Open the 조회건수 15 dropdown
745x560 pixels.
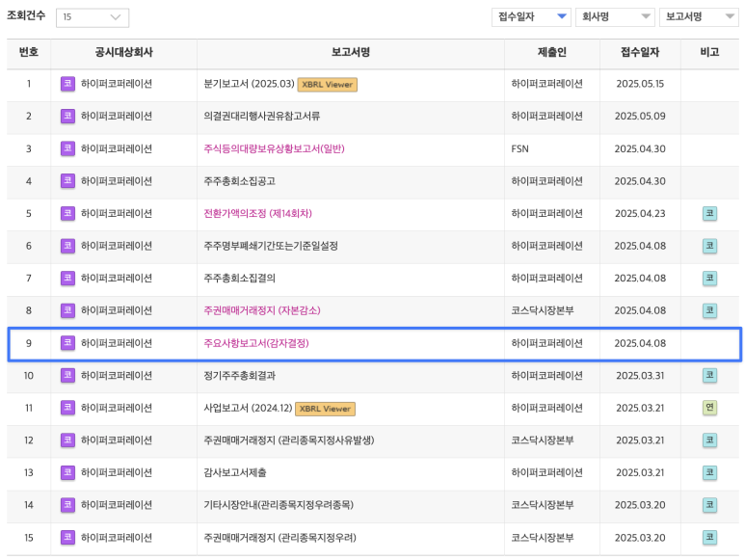click(x=93, y=17)
